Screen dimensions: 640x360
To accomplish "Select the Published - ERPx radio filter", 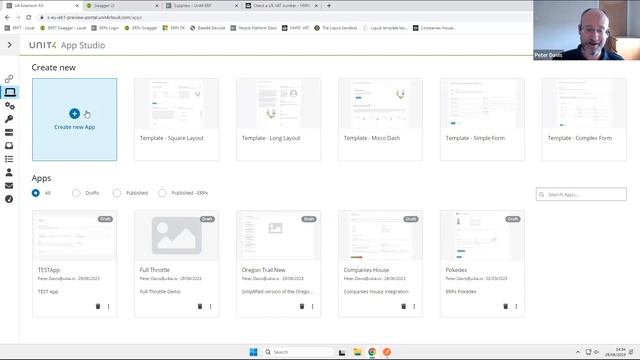I will pyautogui.click(x=162, y=193).
